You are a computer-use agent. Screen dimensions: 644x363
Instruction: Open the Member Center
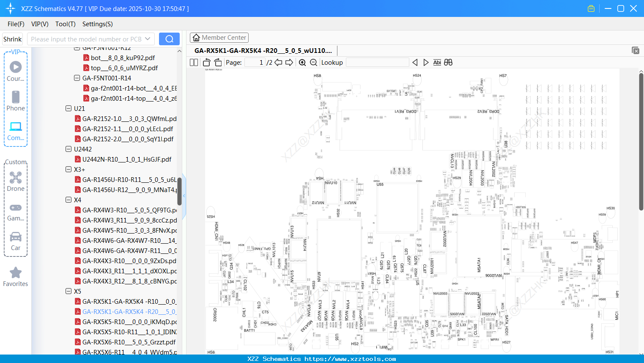click(219, 38)
